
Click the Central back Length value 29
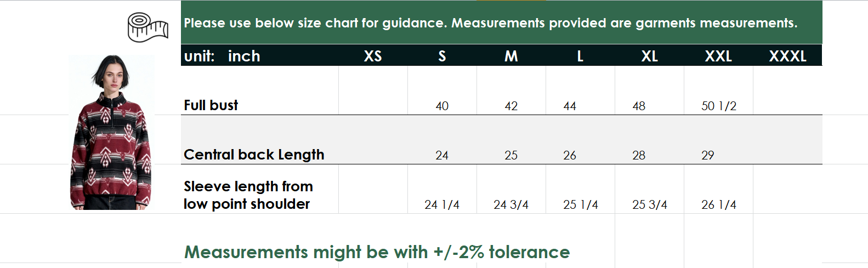pyautogui.click(x=708, y=155)
